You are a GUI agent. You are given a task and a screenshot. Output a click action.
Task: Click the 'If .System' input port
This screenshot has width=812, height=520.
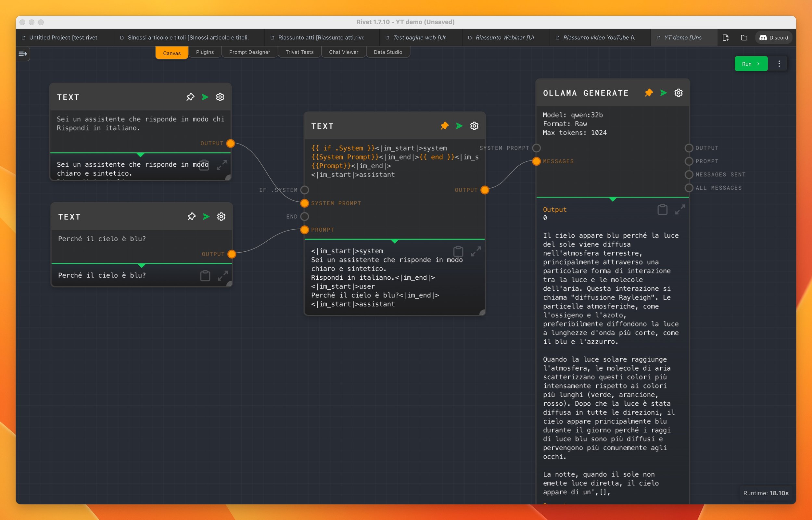305,190
